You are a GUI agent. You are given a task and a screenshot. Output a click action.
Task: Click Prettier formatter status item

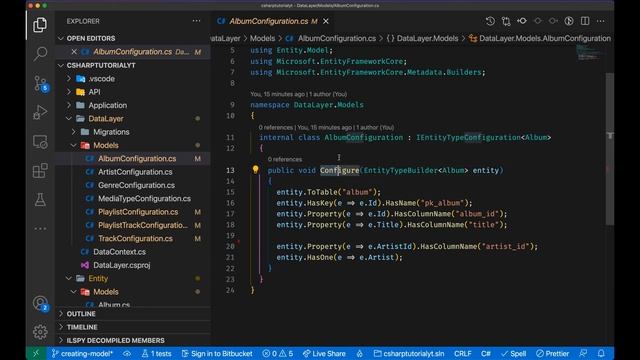click(553, 353)
